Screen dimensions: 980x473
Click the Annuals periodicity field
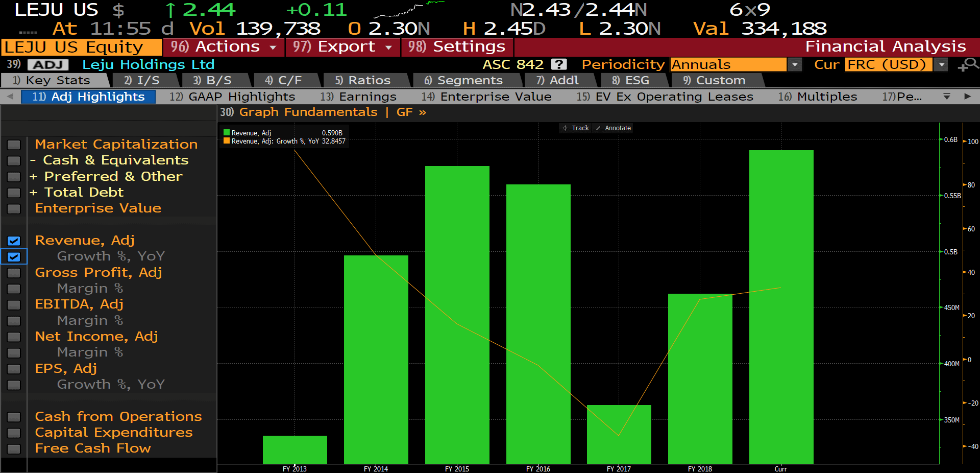[728, 64]
